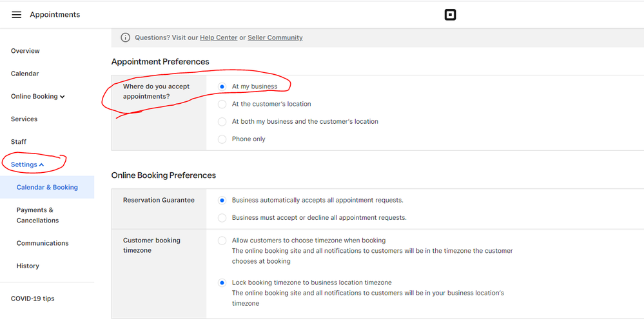The width and height of the screenshot is (644, 325).
Task: Select 'Allow customers to choose timezone' option
Action: (222, 241)
